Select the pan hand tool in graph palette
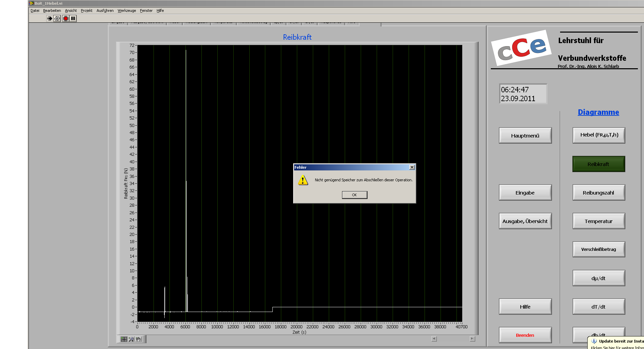The image size is (644, 349). click(x=138, y=339)
